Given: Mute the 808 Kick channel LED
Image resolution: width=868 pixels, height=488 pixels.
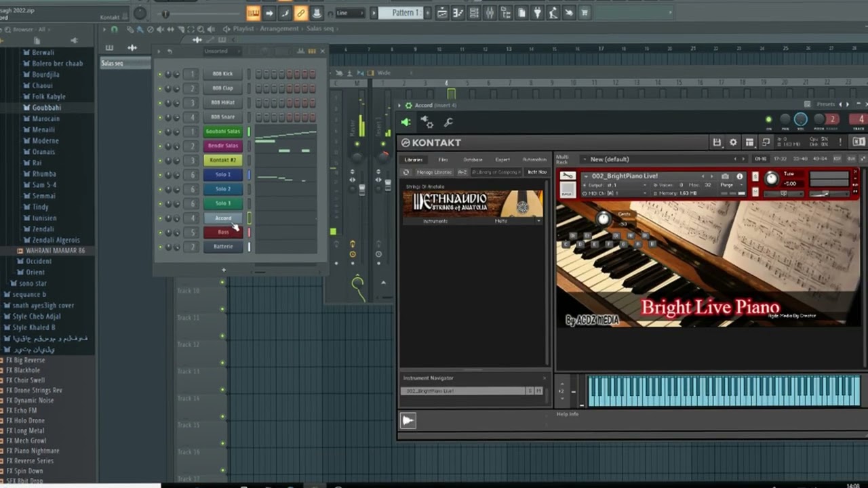Looking at the screenshot, I should (160, 74).
